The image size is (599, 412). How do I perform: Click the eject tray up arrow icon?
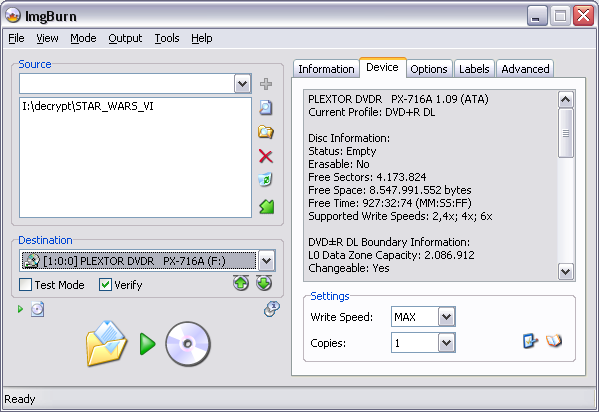pyautogui.click(x=241, y=283)
